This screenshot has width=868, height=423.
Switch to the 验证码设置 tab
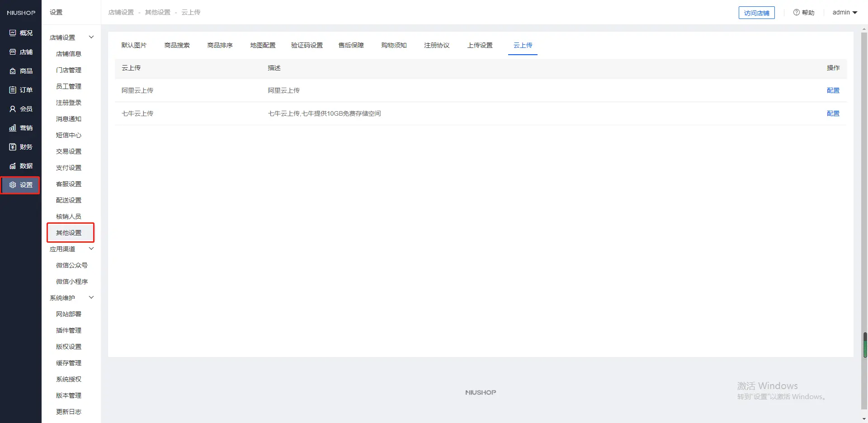click(307, 45)
